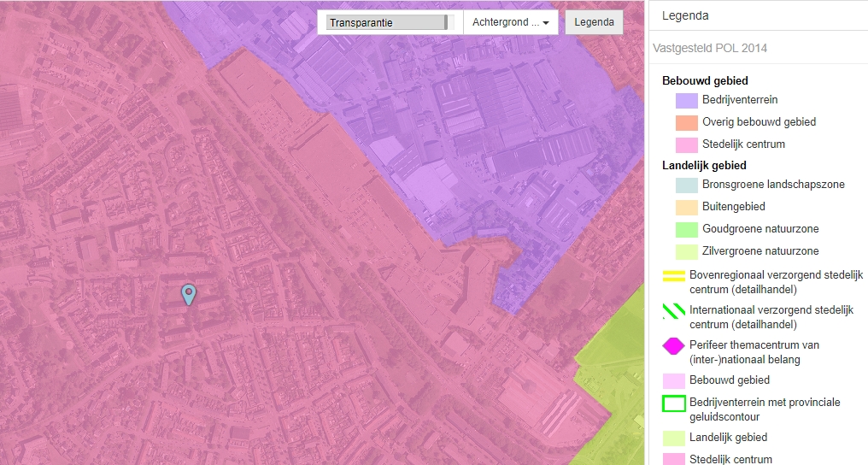Click the yellow Bovenregionaal verzorgend centrum line icon
The width and height of the screenshot is (868, 465).
674,275
